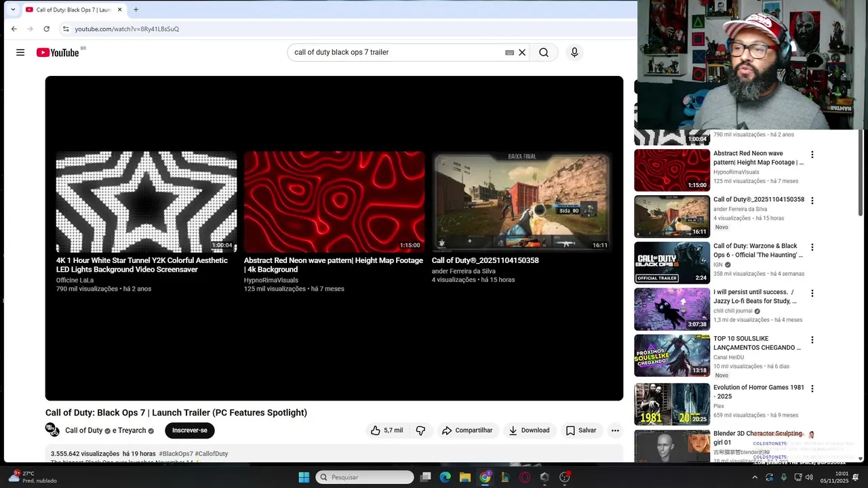
Task: Open options for Evolution of Horror Games video
Action: coord(812,388)
